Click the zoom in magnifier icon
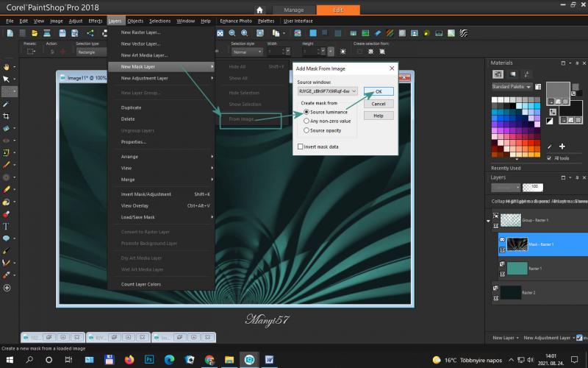This screenshot has width=588, height=368. point(232,32)
